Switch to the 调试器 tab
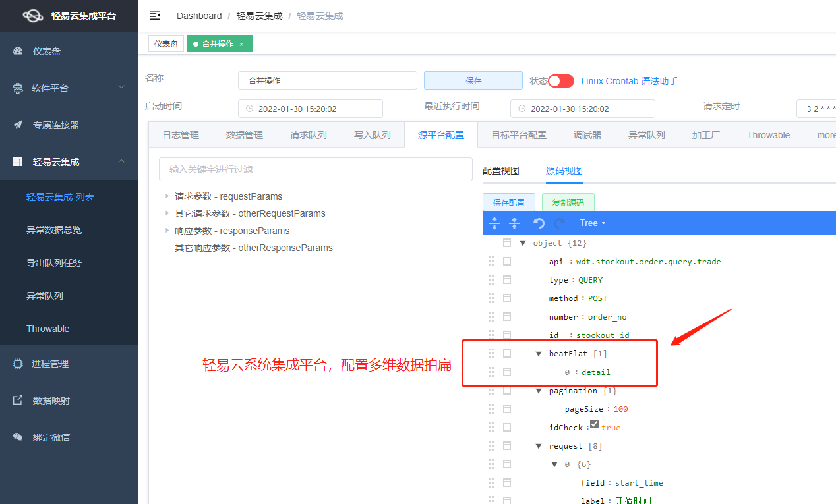 (x=587, y=134)
